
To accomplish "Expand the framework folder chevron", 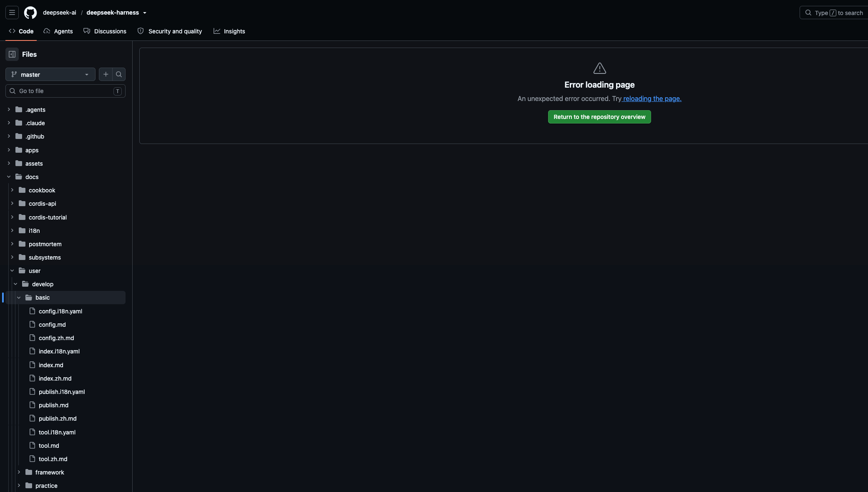I will 19,472.
